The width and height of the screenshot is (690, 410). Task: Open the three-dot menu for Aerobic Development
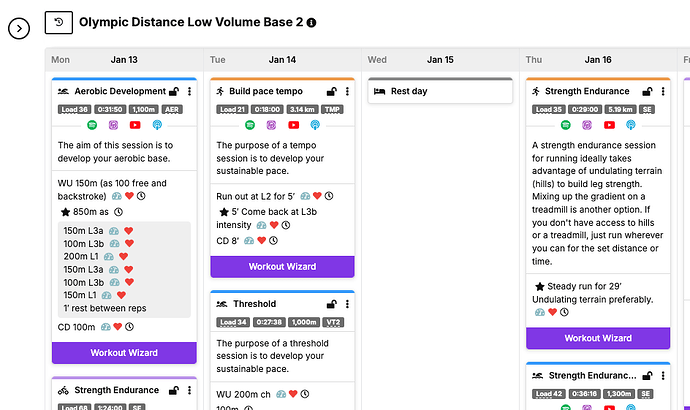(190, 91)
